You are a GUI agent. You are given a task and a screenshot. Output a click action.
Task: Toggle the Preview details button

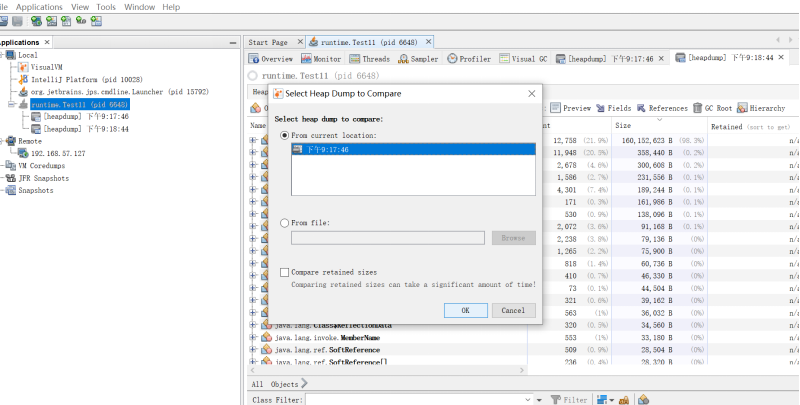tap(570, 108)
